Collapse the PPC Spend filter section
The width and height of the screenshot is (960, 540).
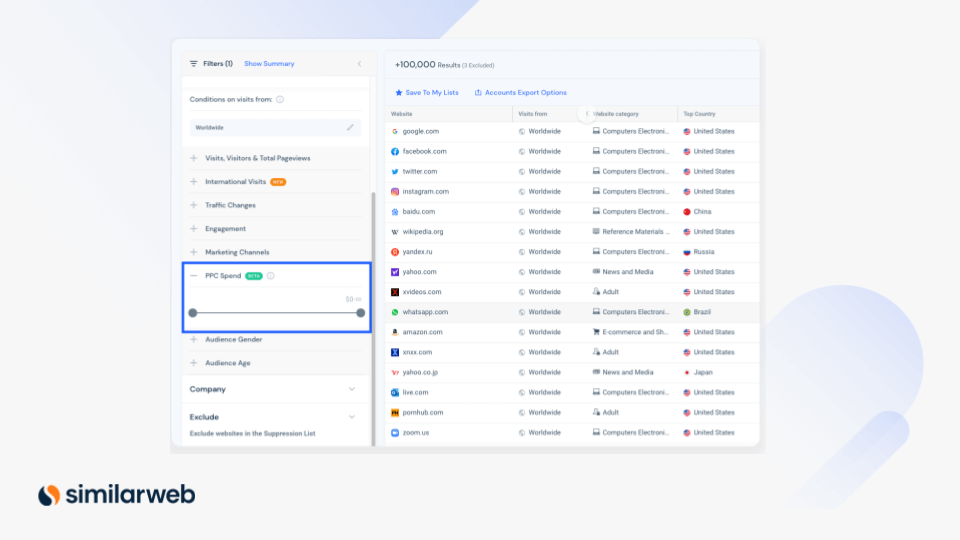point(194,276)
